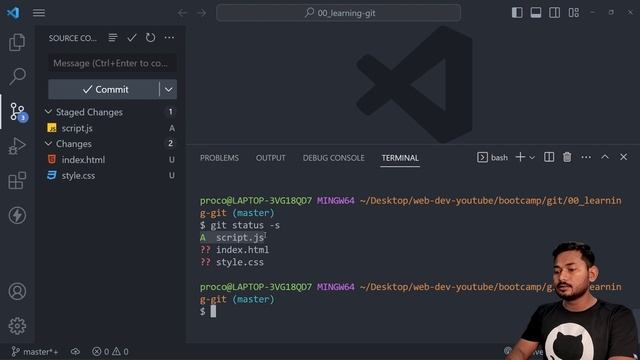
Task: Create a new terminal with plus icon
Action: (520, 157)
